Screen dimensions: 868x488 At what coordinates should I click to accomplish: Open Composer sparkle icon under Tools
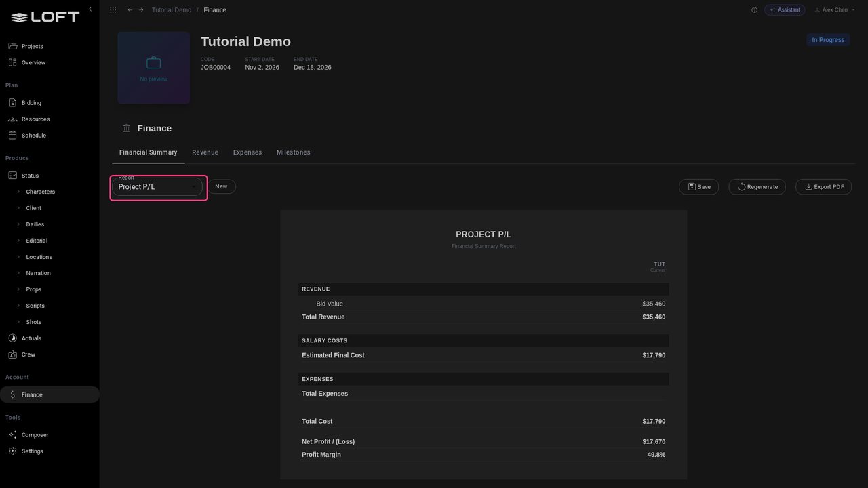(x=12, y=435)
